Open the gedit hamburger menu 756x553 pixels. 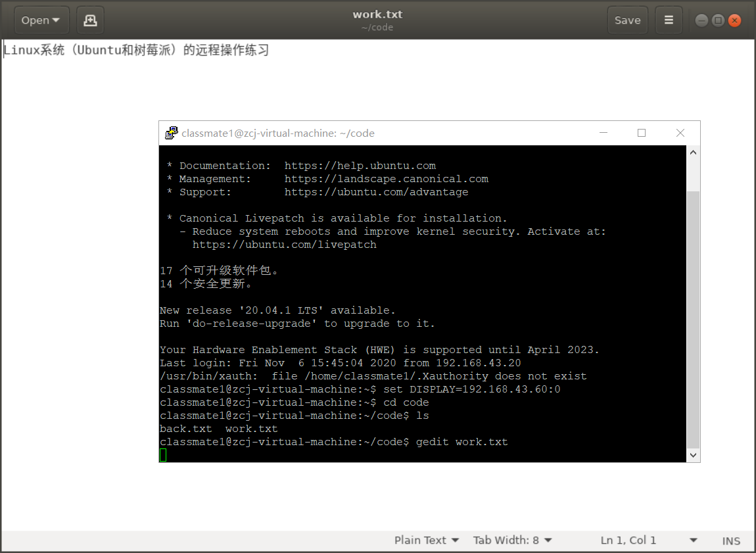669,20
